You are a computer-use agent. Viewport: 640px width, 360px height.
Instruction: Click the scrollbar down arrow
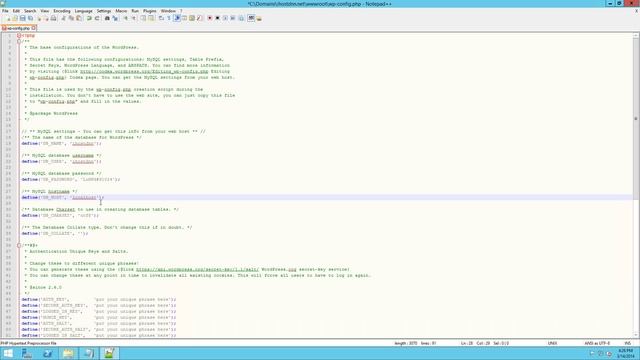(636, 334)
